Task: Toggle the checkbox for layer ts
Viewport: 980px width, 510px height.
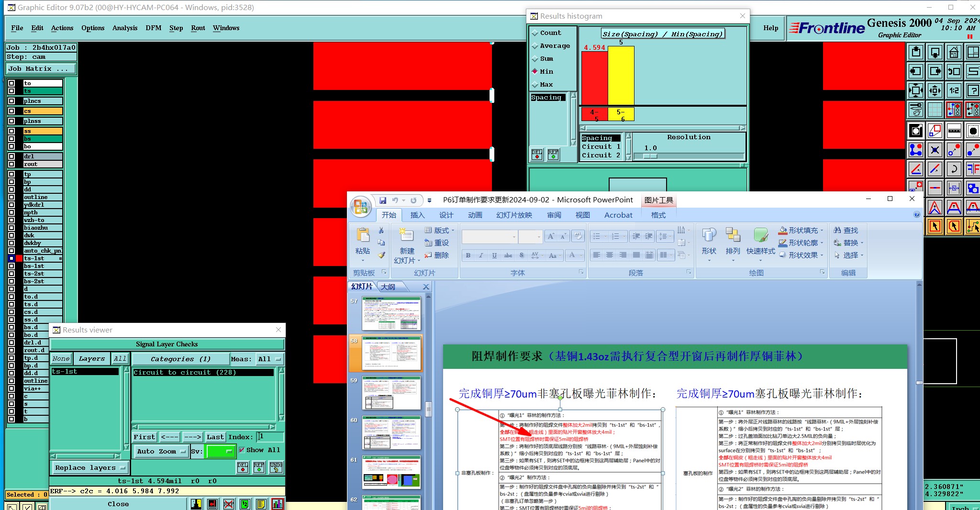Action: (11, 91)
